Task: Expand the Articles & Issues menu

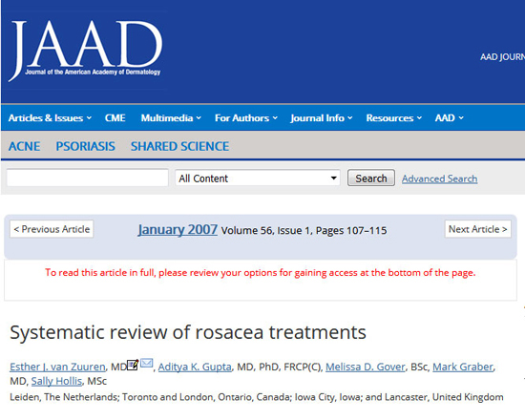Action: pyautogui.click(x=50, y=118)
